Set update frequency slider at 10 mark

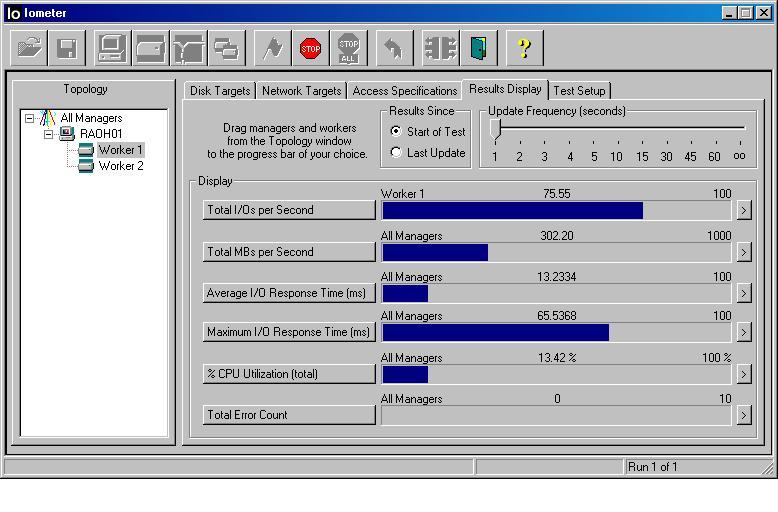pos(618,128)
